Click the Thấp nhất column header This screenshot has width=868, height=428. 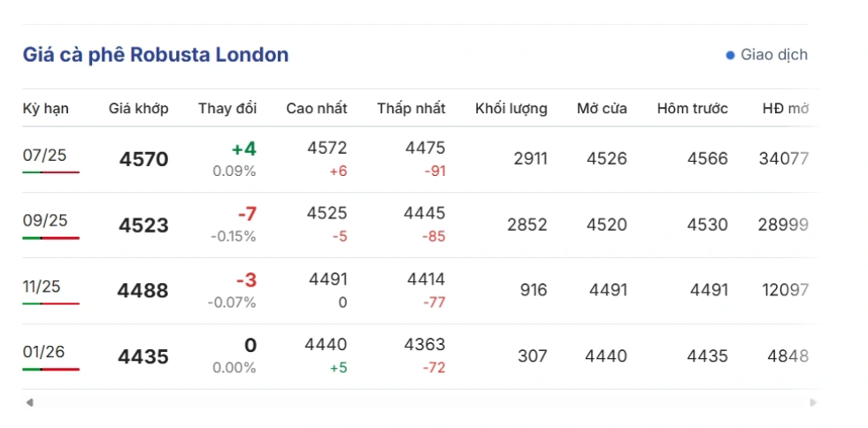coord(411,109)
